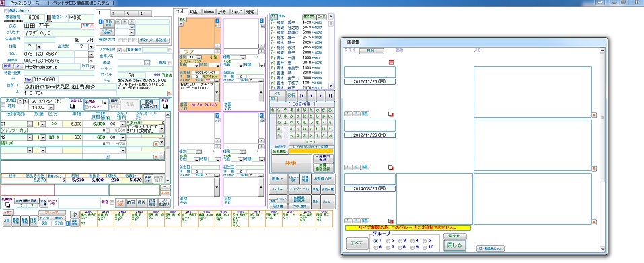
Task: Expand the first gallery memo box icon
Action: pyautogui.click(x=594, y=115)
